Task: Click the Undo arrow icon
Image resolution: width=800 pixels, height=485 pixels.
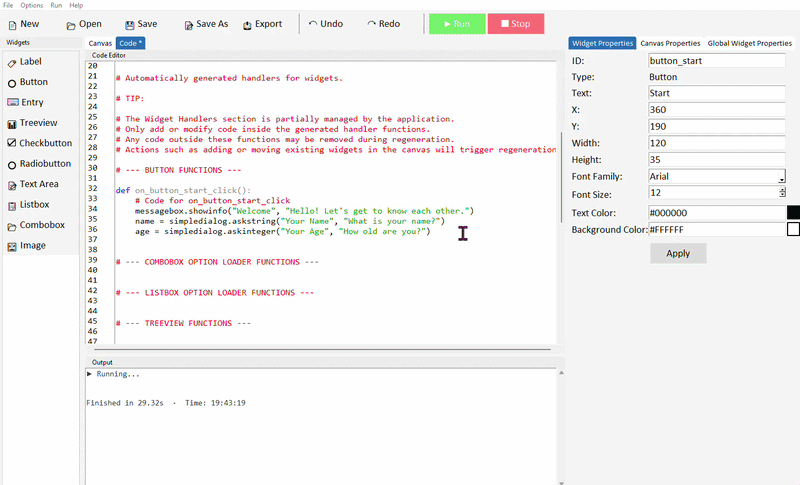Action: [x=313, y=23]
